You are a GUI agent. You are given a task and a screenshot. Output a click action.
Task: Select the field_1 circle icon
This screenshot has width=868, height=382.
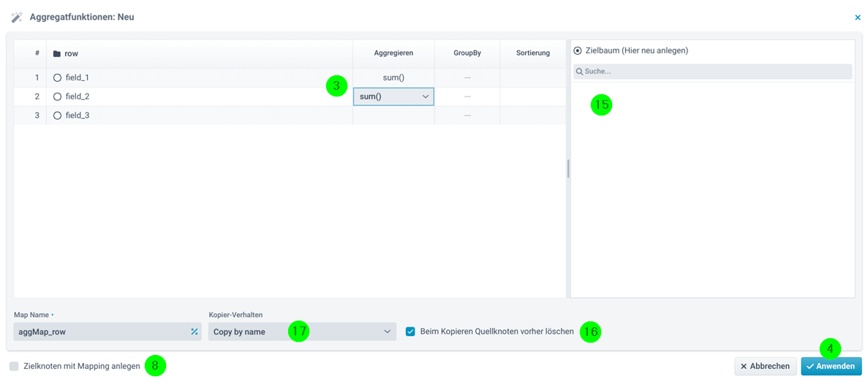pyautogui.click(x=57, y=78)
